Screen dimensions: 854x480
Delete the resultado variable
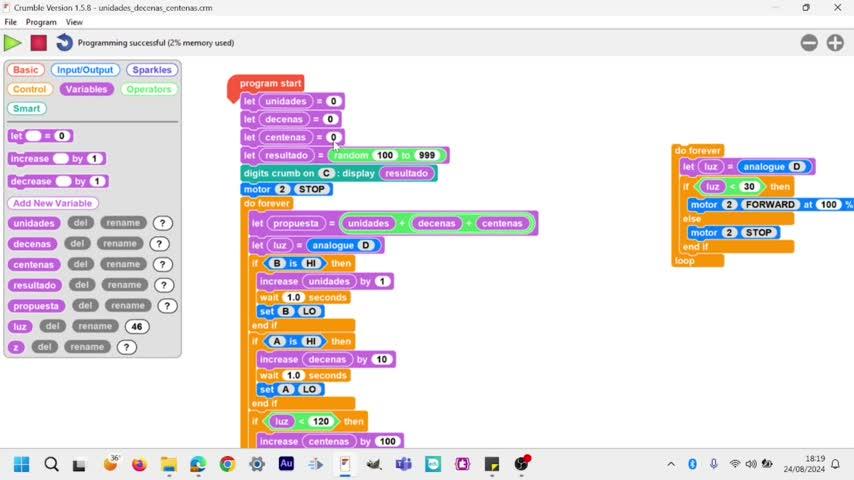pyautogui.click(x=82, y=285)
